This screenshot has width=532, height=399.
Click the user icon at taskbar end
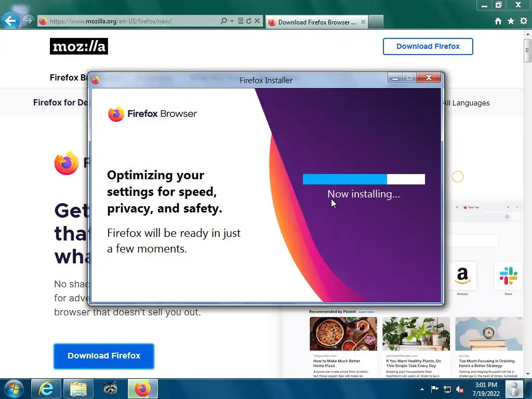click(514, 389)
